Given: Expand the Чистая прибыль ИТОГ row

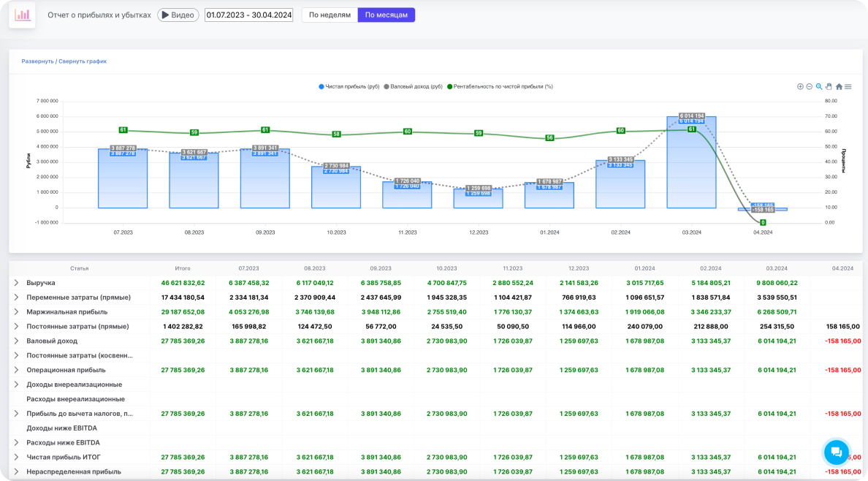Looking at the screenshot, I should click(x=16, y=457).
